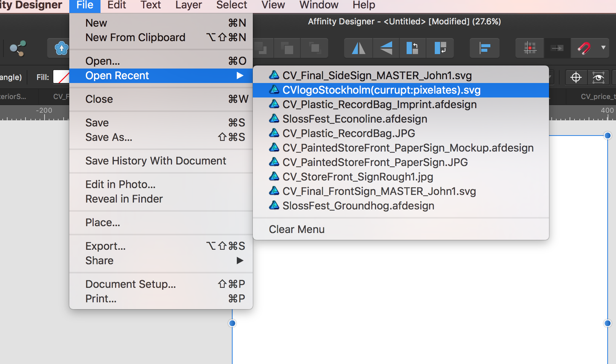Open recent CV_StoreFront_SignRough1.jpg

click(x=401, y=177)
